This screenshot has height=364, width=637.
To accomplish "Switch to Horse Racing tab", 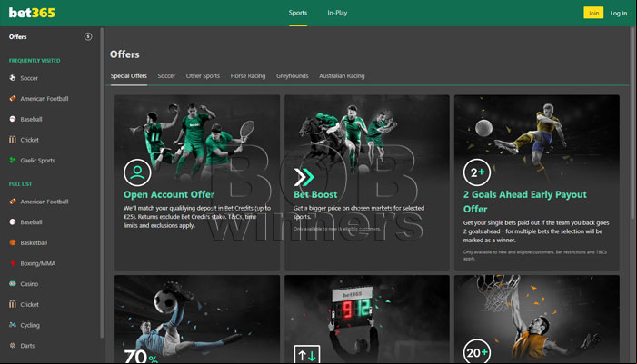I will tap(248, 76).
